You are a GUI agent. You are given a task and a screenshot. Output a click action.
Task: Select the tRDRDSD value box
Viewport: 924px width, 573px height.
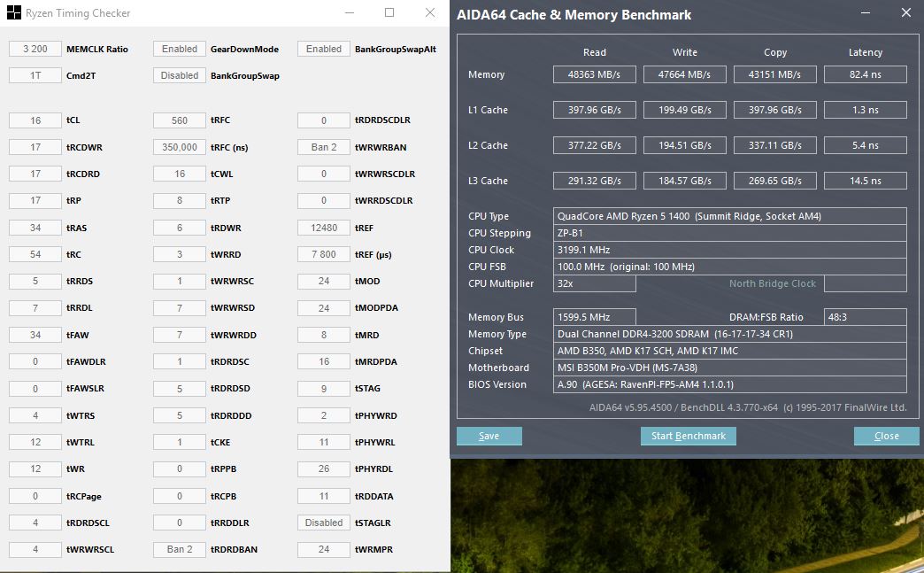pyautogui.click(x=179, y=389)
